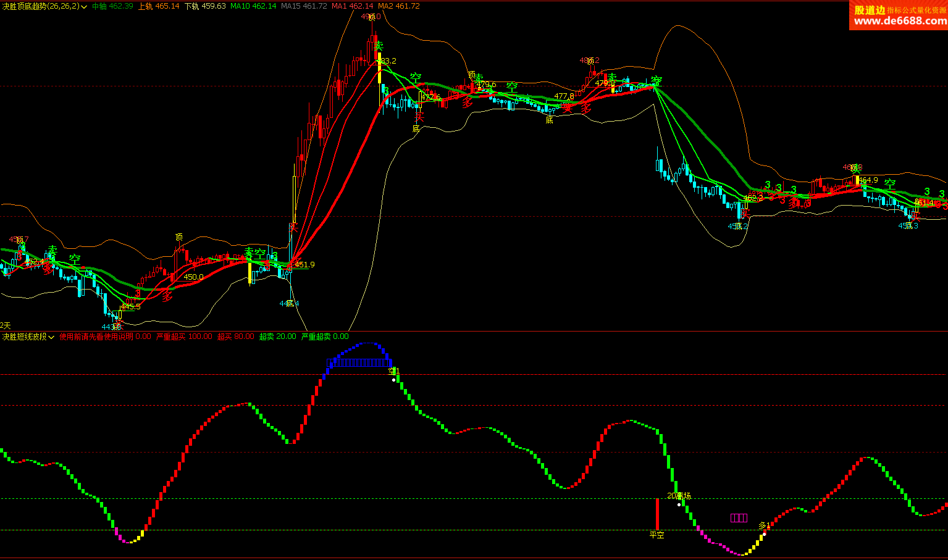The image size is (948, 560).
Task: Click the blue hatched overbought block
Action: 358,362
